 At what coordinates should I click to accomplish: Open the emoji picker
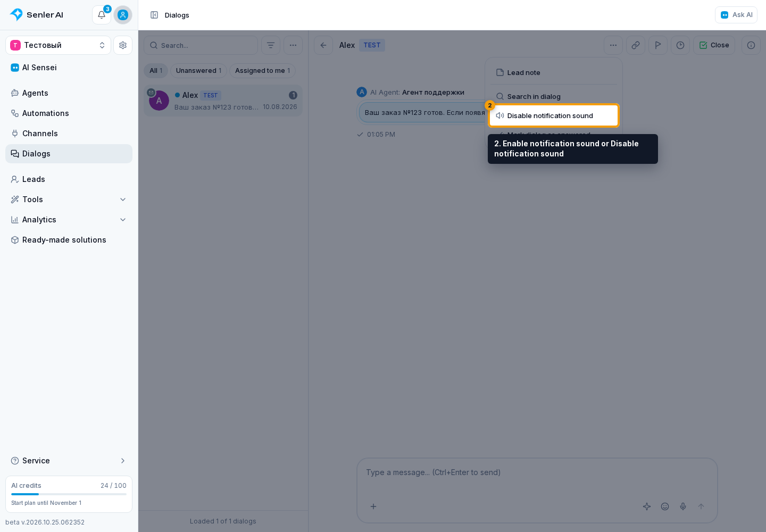pos(665,506)
